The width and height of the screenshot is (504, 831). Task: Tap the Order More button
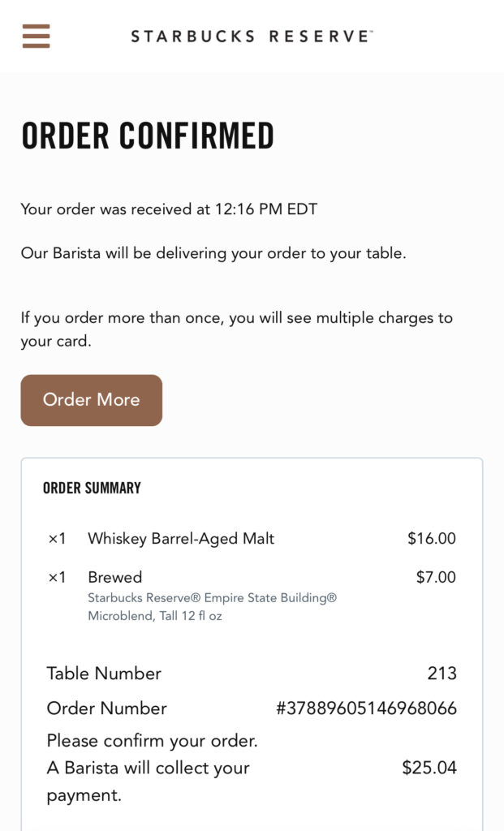pos(91,400)
